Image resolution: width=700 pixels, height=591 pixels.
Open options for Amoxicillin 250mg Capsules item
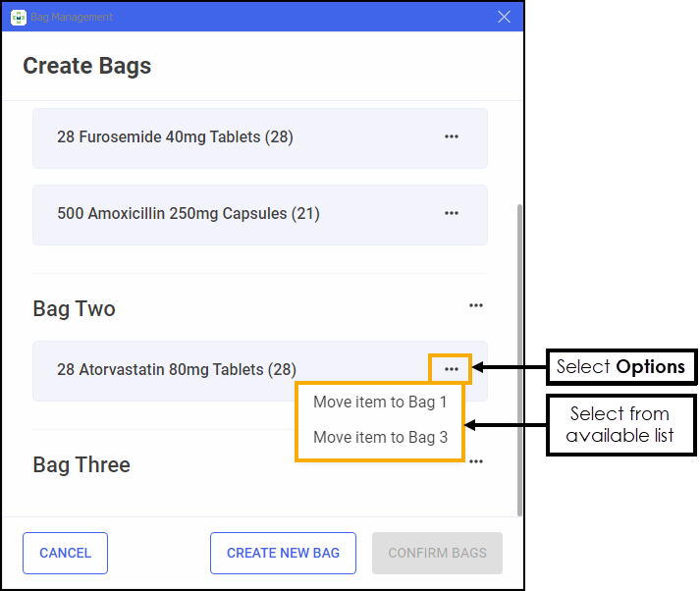coord(452,214)
